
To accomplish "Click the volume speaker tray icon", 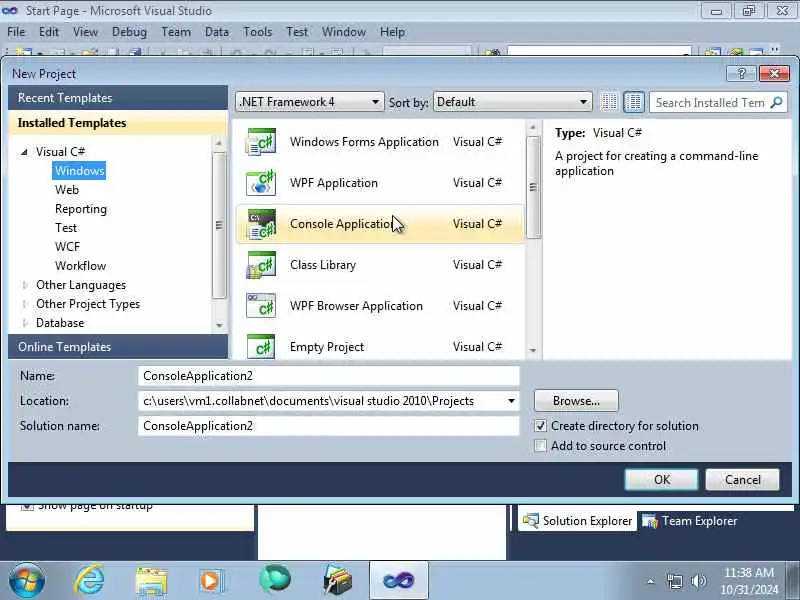I will point(699,581).
